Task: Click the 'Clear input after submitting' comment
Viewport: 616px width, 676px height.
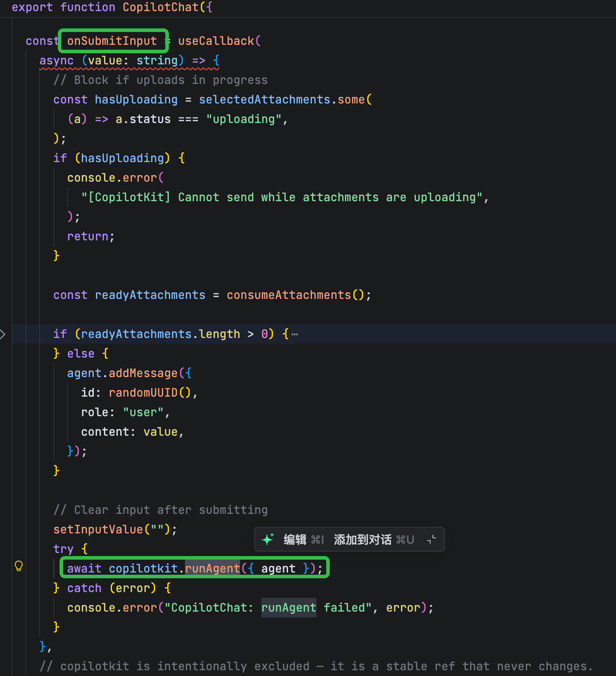Action: click(x=160, y=510)
